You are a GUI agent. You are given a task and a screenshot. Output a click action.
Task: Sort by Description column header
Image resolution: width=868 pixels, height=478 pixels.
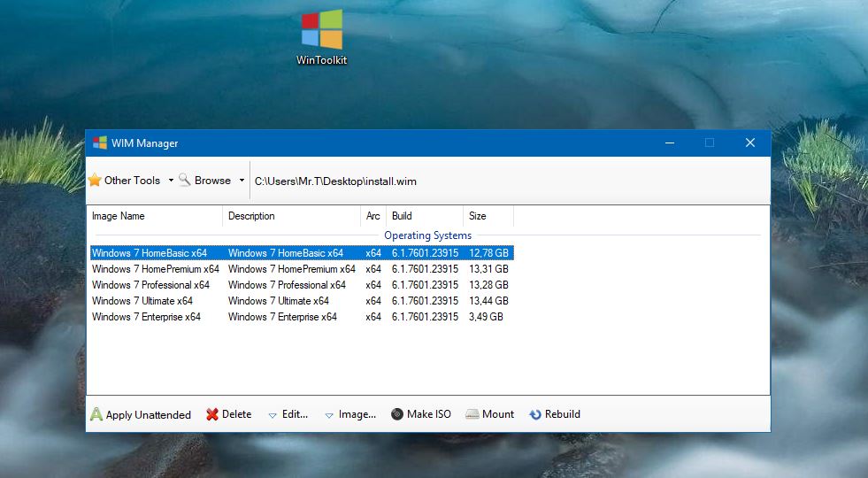click(x=291, y=216)
